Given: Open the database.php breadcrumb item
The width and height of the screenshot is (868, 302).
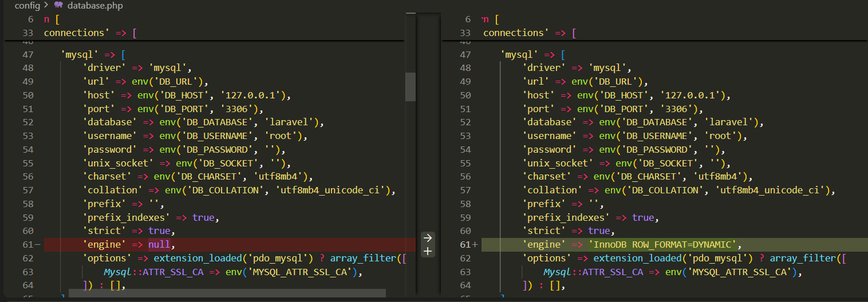Looking at the screenshot, I should 95,6.
